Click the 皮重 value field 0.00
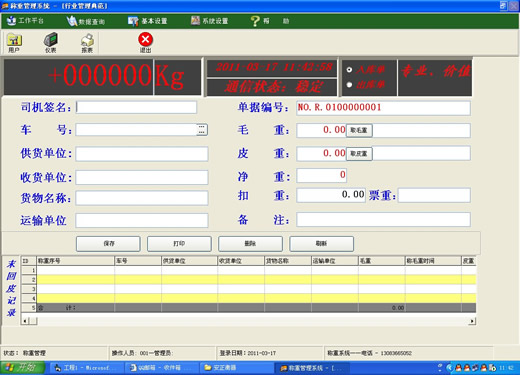The width and height of the screenshot is (520, 375). click(321, 153)
